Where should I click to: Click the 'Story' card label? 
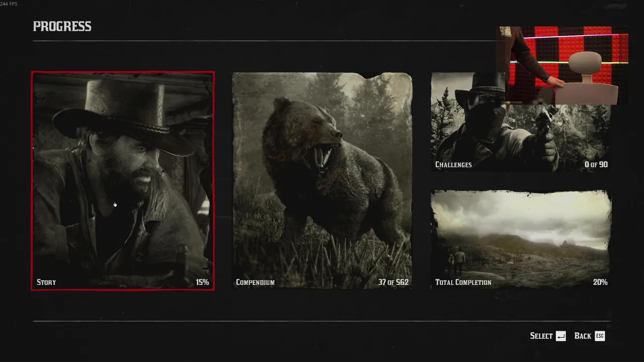(x=46, y=282)
